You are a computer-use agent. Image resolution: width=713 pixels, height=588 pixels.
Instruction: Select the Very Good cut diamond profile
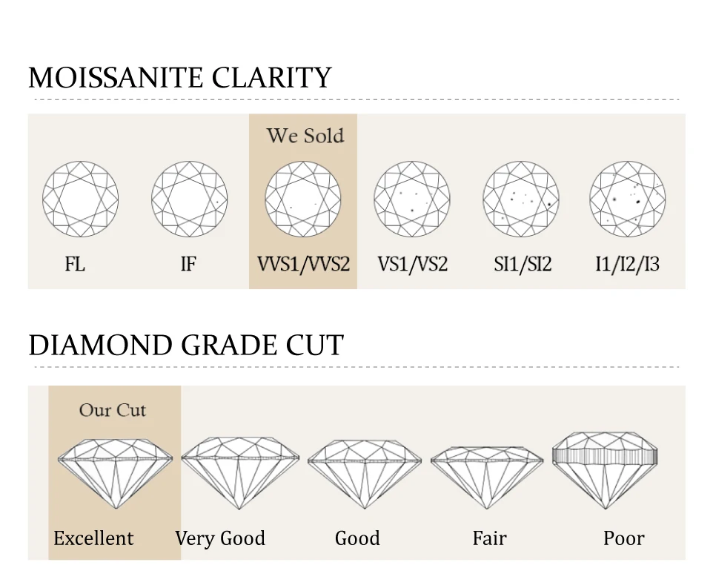point(239,472)
